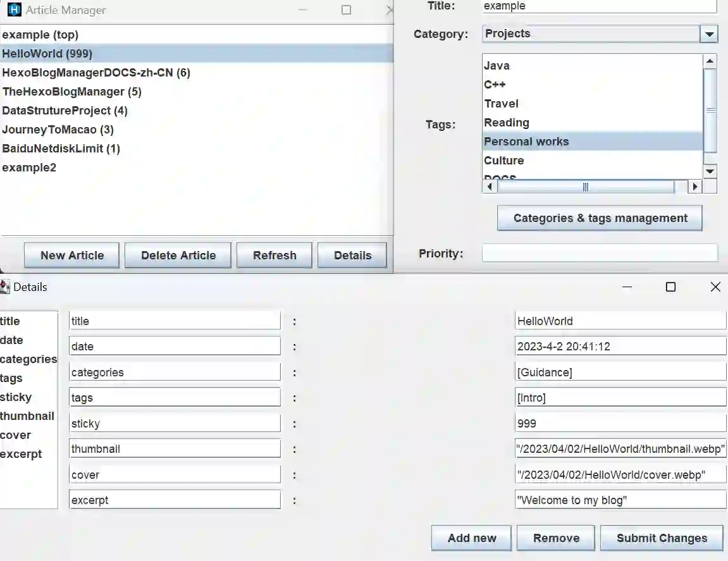Viewport: 728px width, 561px height.
Task: Refresh the article list
Action: 275,256
